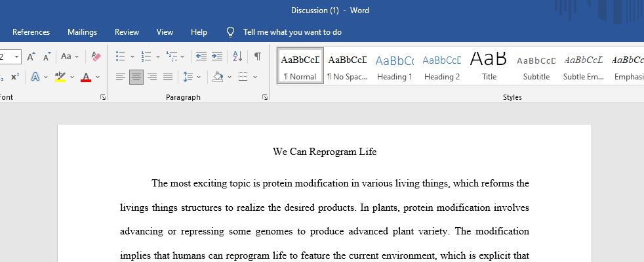Click the Change Case Aa button
The height and width of the screenshot is (262, 644).
click(66, 56)
